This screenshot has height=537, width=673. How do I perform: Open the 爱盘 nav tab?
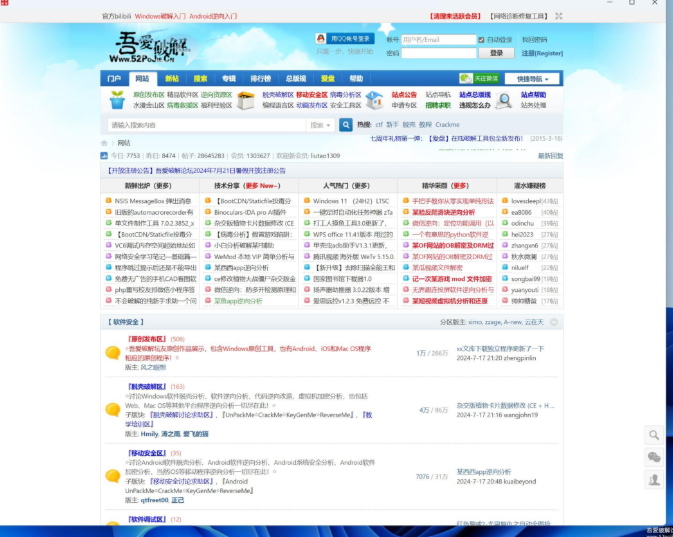point(327,79)
